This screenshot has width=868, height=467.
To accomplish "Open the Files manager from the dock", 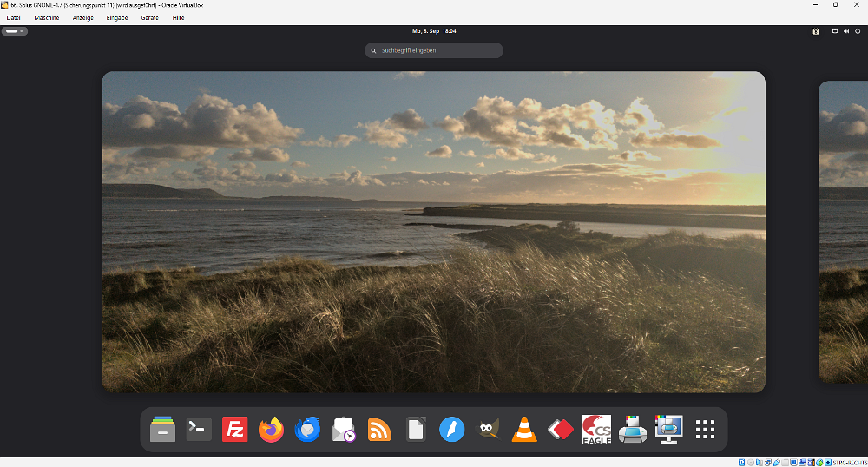I will coord(162,429).
